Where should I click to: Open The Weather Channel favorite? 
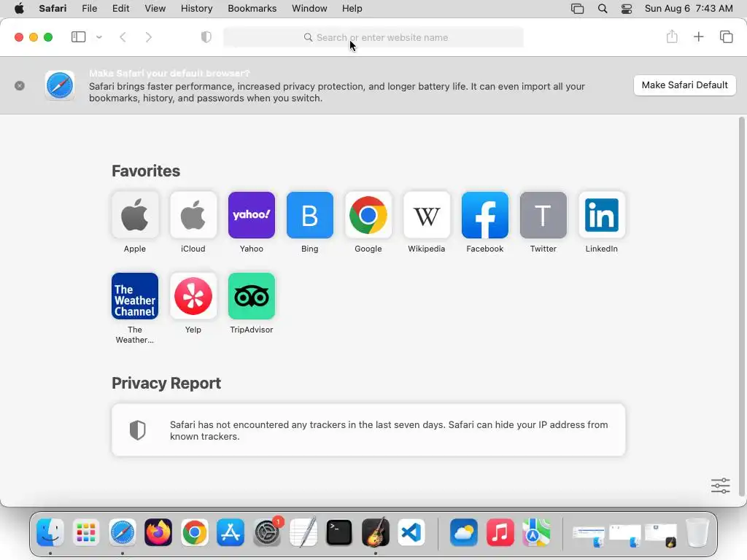[135, 296]
